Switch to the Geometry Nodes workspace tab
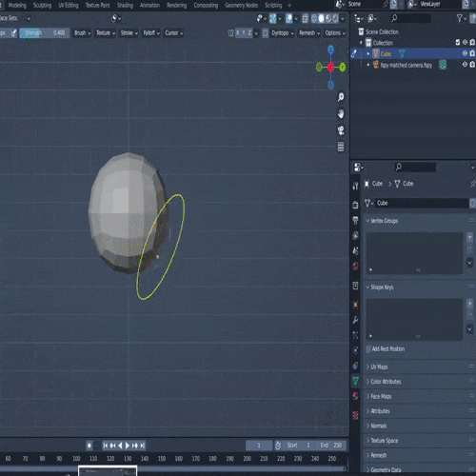The height and width of the screenshot is (476, 476). 241,6
